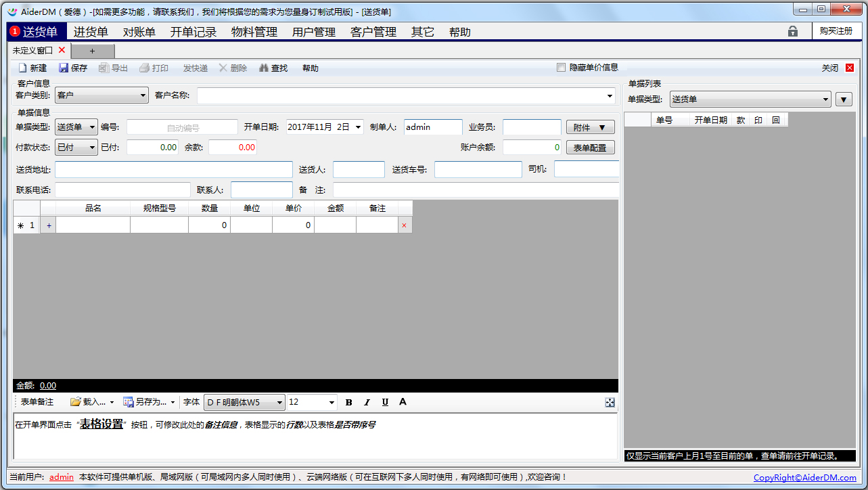Close the 未定义窗口 tab with red X

tap(62, 50)
